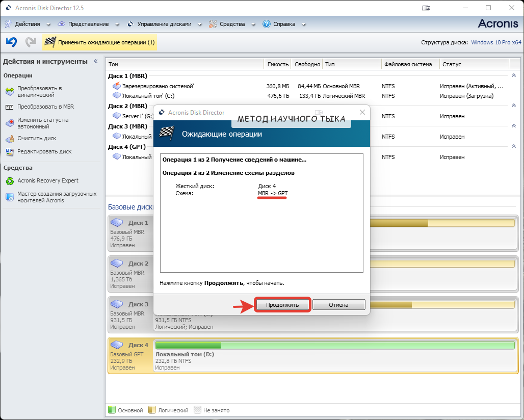Screen dimensions: 524x420
Task: Click the Отмена button in dialog
Action: (x=338, y=305)
